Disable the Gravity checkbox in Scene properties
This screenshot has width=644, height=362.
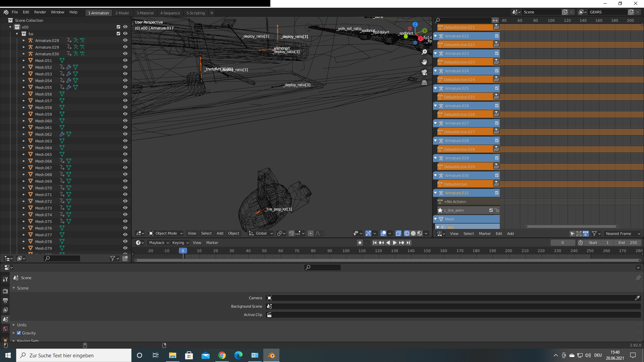[19, 333]
